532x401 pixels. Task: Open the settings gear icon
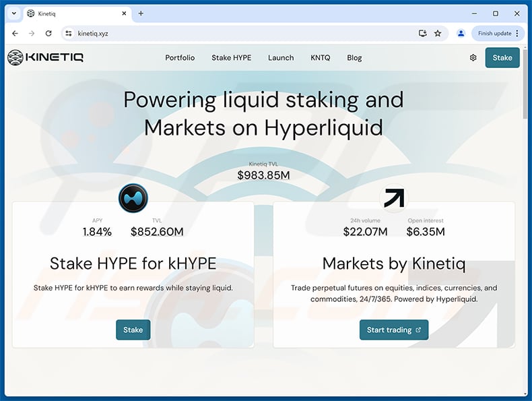(x=473, y=58)
